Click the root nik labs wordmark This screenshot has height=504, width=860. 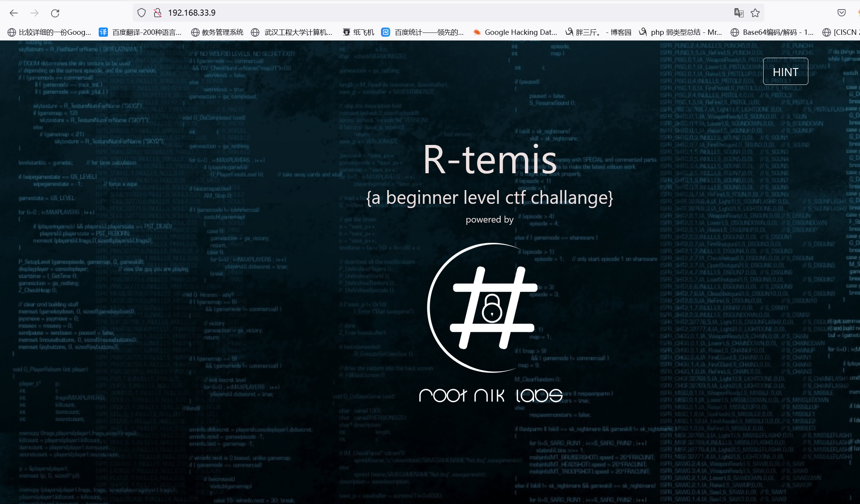(x=491, y=395)
